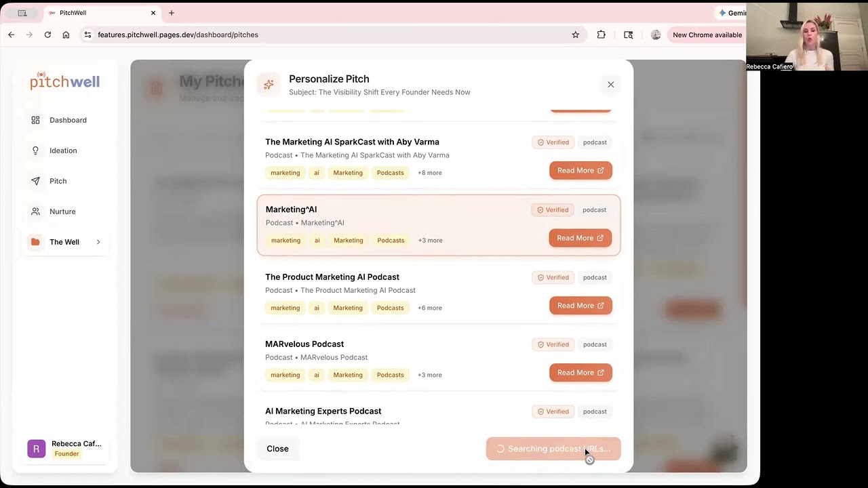Click the tab search icon at top left
868x488 pixels.
click(22, 13)
